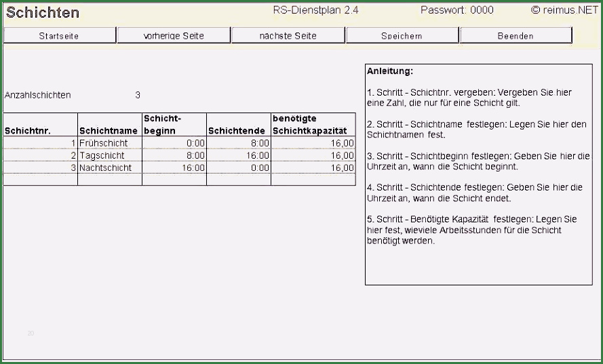Screen dimensions: 603x364
Task: Go to vorherige Seite
Action: point(174,36)
